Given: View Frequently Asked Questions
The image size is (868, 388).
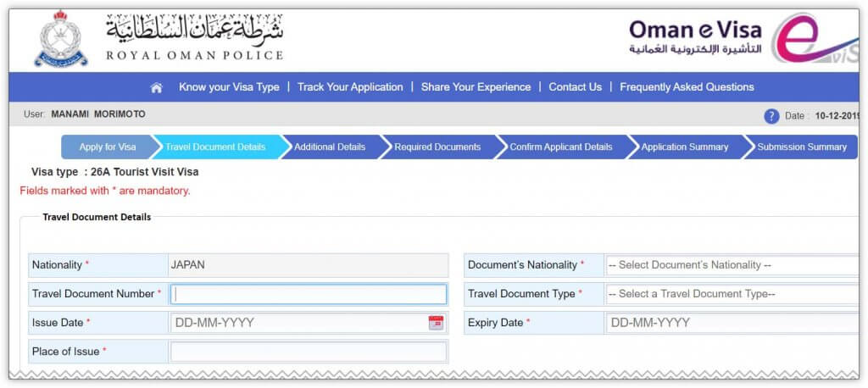Looking at the screenshot, I should (x=687, y=87).
